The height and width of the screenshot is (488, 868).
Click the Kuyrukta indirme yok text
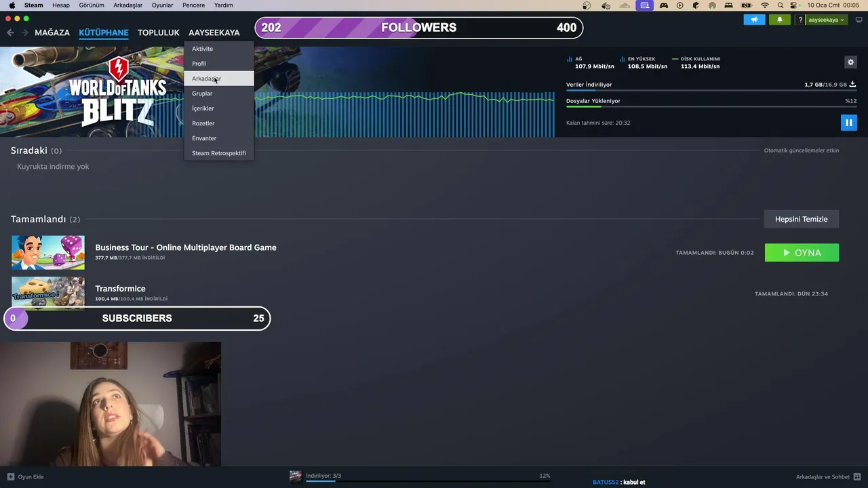[x=53, y=167]
